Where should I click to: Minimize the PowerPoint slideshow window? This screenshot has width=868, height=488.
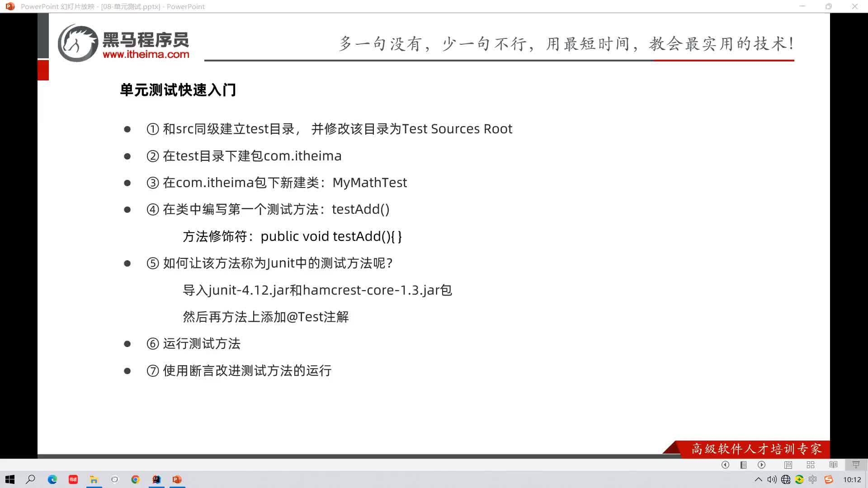pos(802,6)
